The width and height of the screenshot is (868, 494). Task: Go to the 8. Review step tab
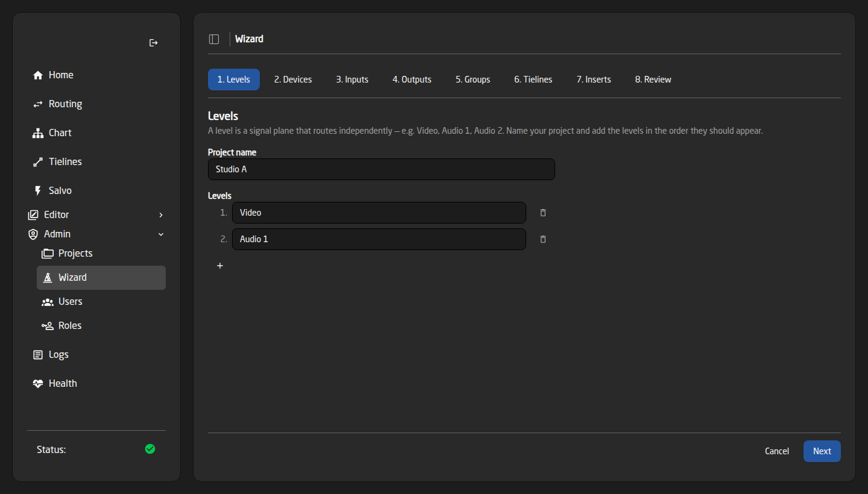[653, 80]
